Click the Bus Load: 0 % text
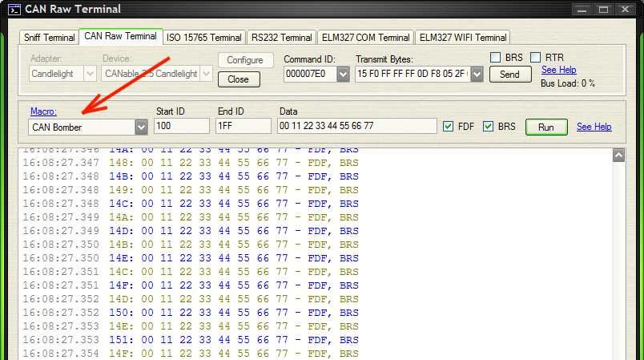 click(568, 83)
